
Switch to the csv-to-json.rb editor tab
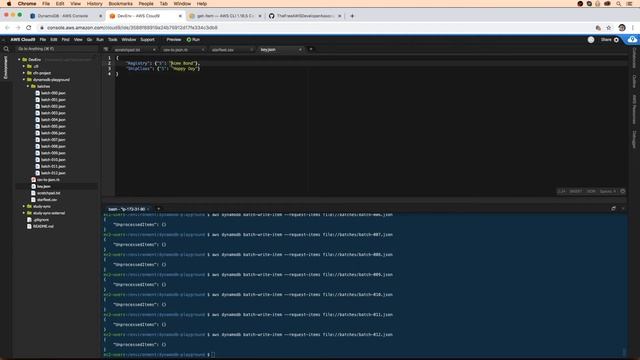click(176, 50)
